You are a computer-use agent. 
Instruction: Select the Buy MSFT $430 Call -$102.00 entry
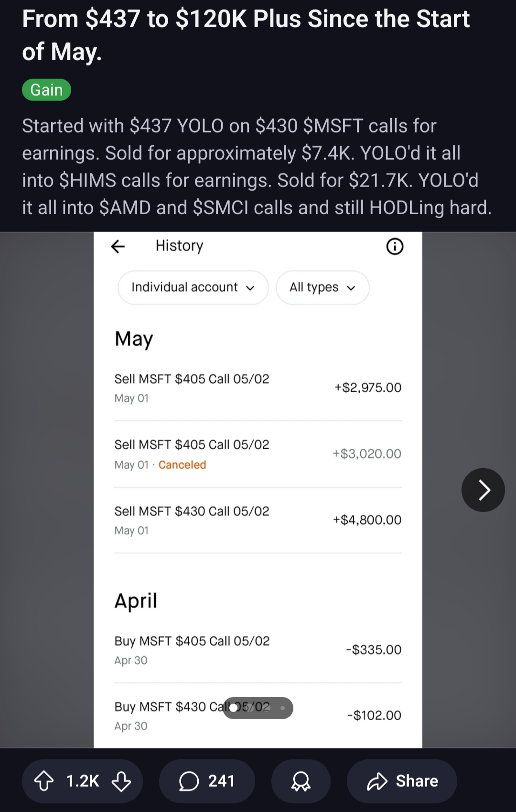tap(258, 716)
